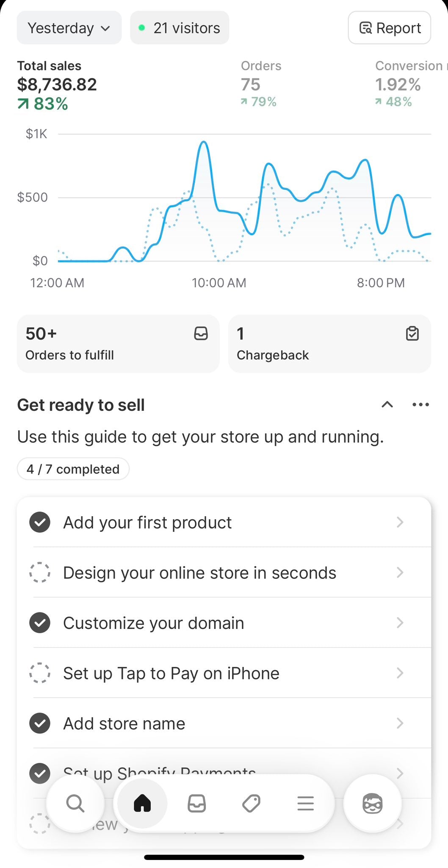Viewport: 448px width, 868px height.
Task: Open the three-dots menu for setup guide
Action: [x=420, y=405]
